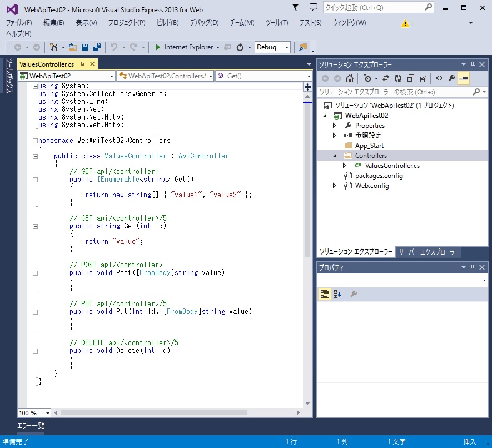
Task: Click Sync with Active Document icon
Action: pyautogui.click(x=386, y=78)
